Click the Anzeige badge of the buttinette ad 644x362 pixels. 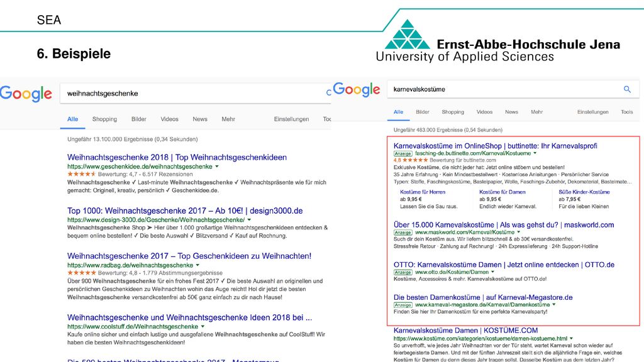(x=403, y=153)
